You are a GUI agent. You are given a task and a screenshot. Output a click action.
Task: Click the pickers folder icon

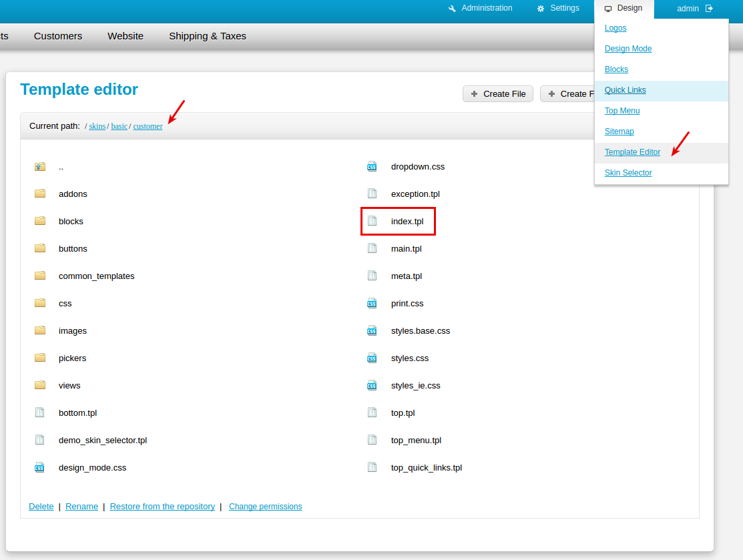tap(40, 358)
